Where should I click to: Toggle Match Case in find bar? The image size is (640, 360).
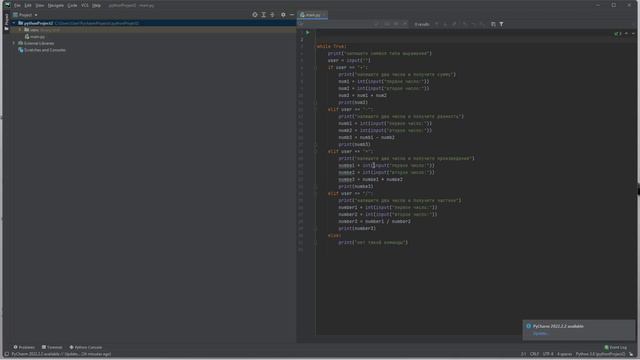coord(387,24)
